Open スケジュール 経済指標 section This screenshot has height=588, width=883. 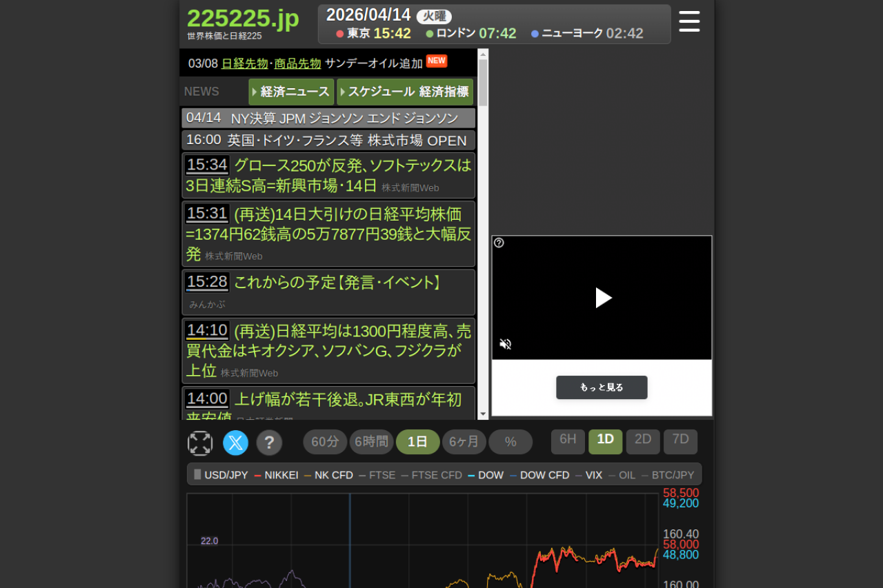pyautogui.click(x=405, y=92)
